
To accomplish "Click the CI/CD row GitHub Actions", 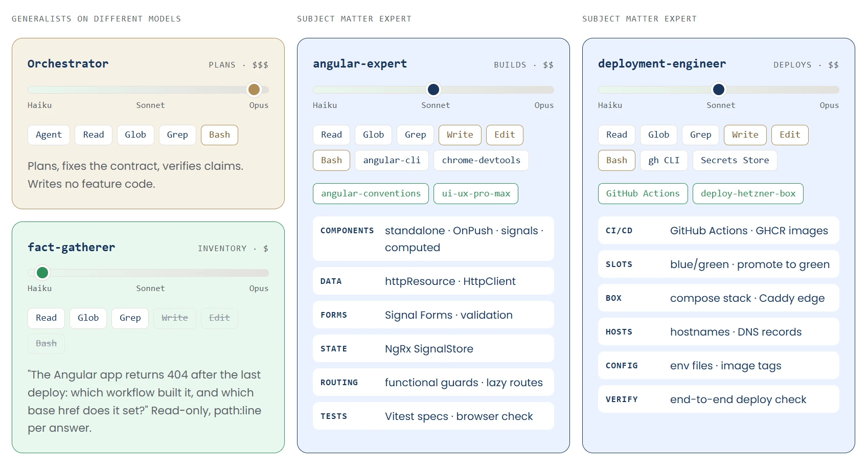I will 719,231.
